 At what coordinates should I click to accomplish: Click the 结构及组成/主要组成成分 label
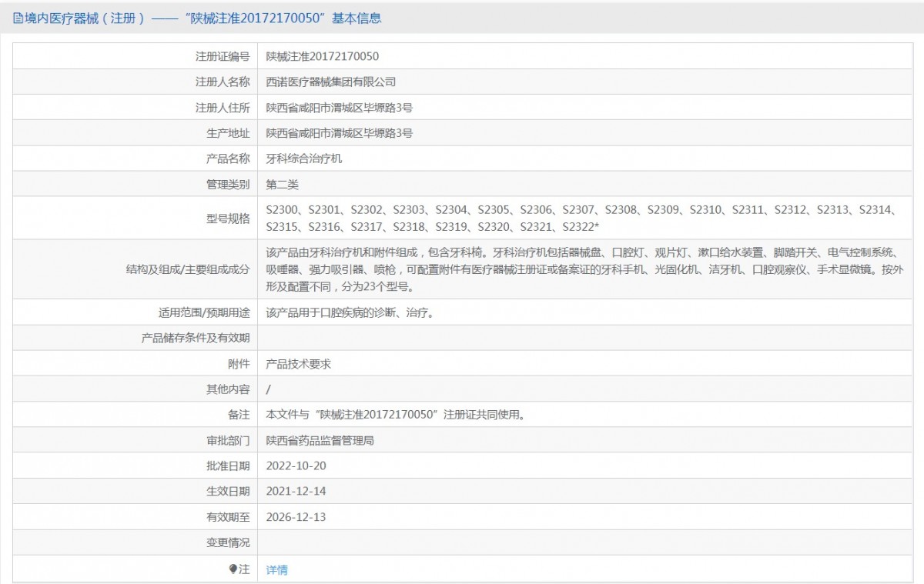click(188, 269)
